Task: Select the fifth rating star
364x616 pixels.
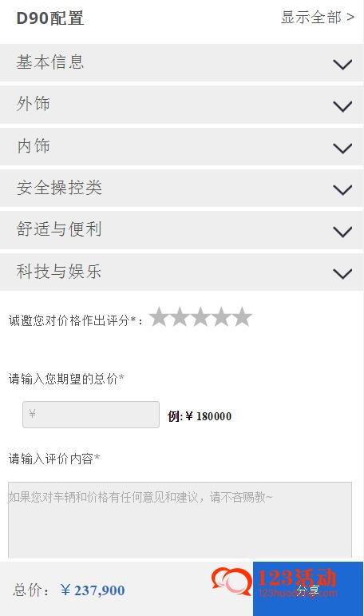Action: tap(243, 316)
